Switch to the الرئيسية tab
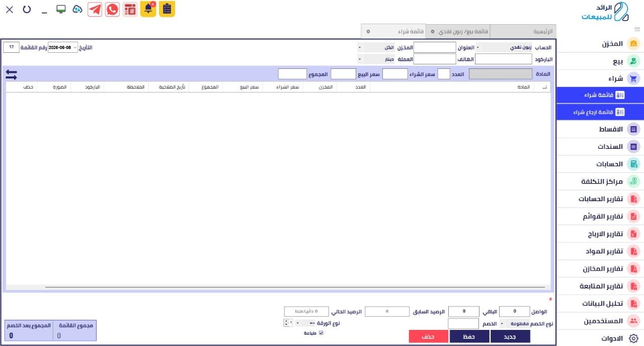The width and height of the screenshot is (644, 346). (523, 31)
